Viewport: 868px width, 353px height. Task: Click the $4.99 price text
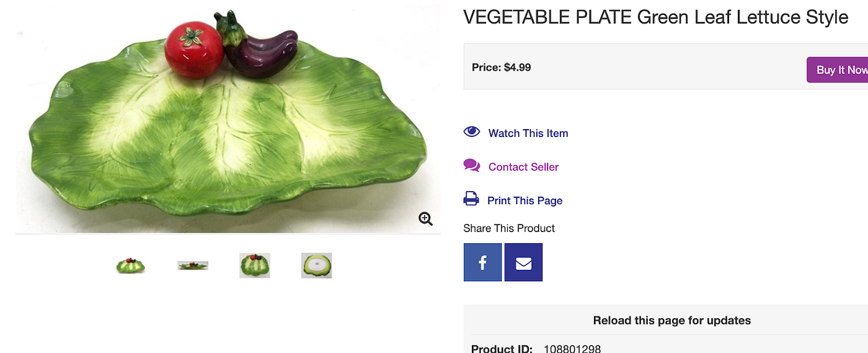517,67
